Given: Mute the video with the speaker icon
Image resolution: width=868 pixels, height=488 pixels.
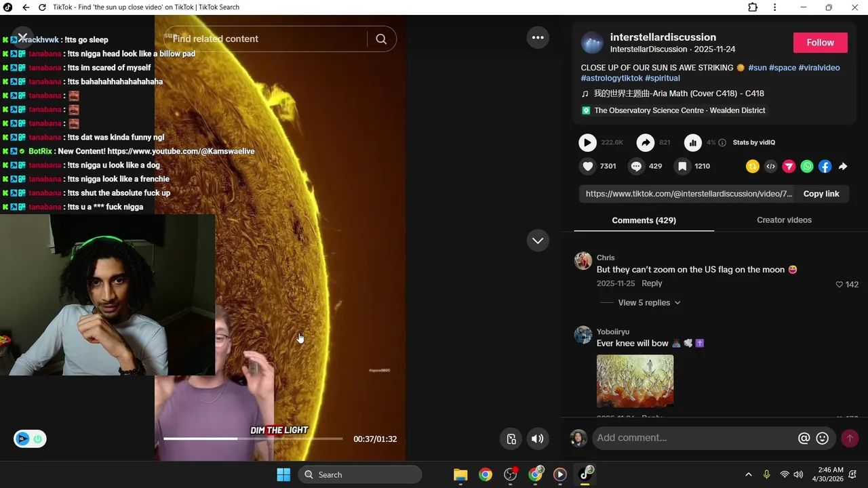Looking at the screenshot, I should [x=537, y=439].
